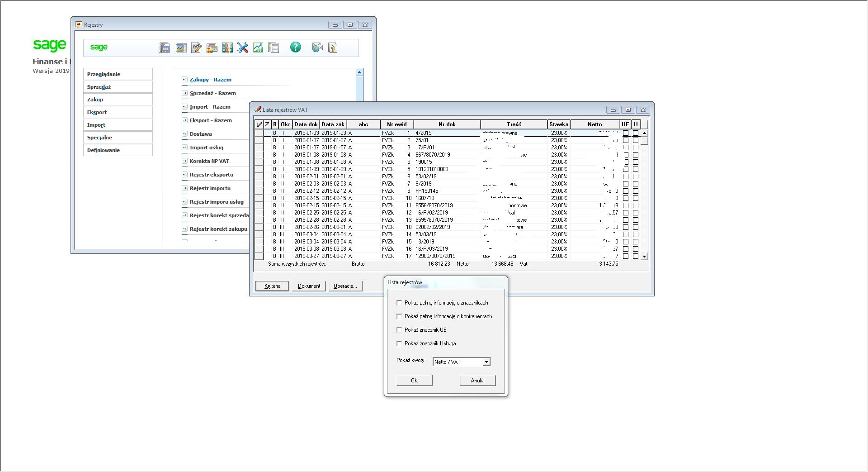Click scroll down arrow in VAT list
The height and width of the screenshot is (472, 868).
(645, 256)
